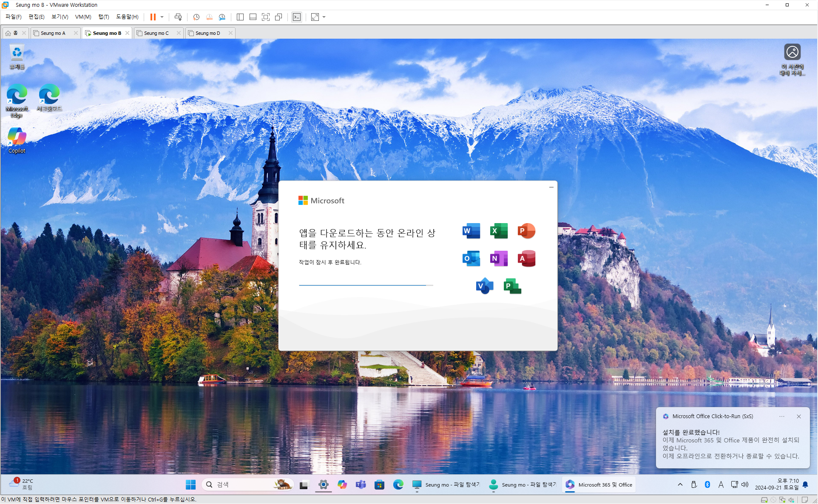The image size is (818, 504).
Task: Open the VM(M) menu
Action: point(83,17)
